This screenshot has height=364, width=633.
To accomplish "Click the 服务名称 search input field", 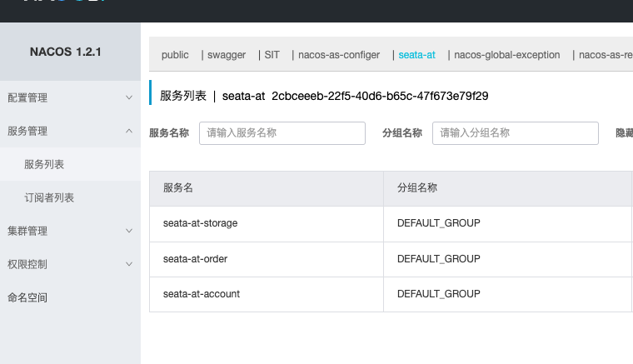I will (x=282, y=133).
